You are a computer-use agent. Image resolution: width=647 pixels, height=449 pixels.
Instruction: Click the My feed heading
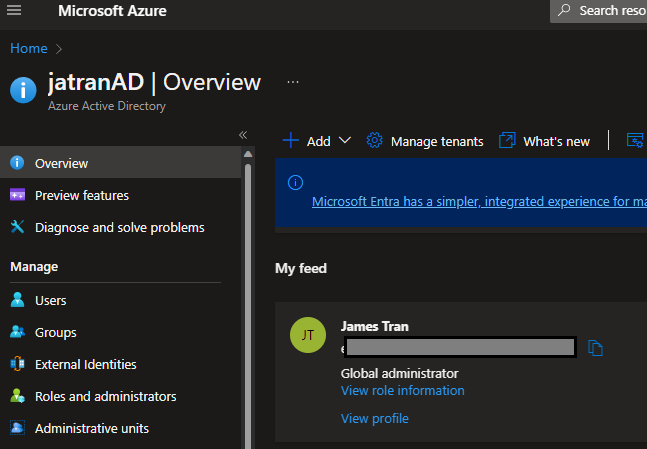click(301, 268)
